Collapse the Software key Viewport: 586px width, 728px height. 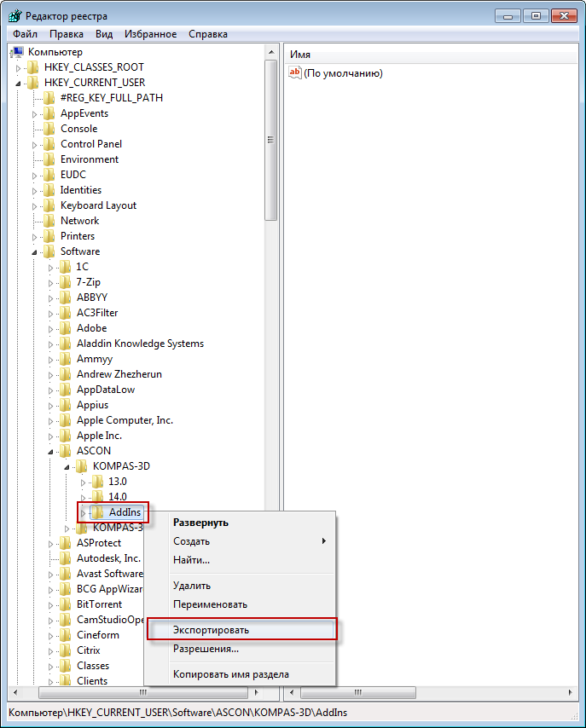point(34,252)
